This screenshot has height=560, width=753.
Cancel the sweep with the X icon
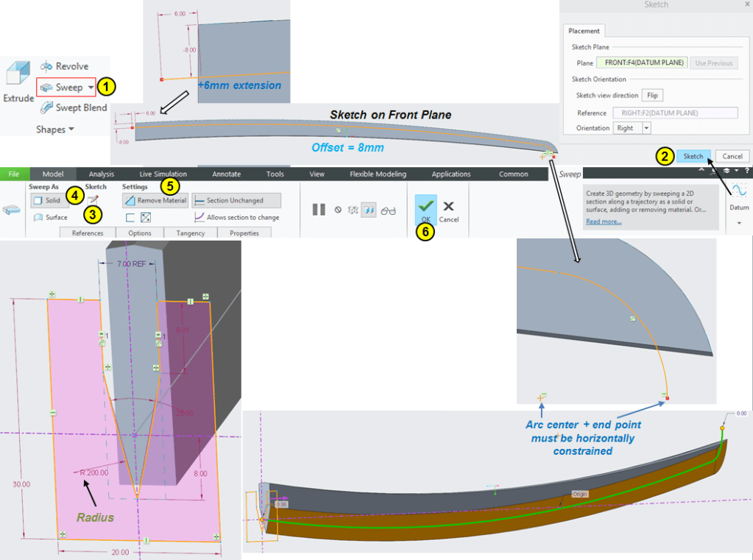click(448, 208)
